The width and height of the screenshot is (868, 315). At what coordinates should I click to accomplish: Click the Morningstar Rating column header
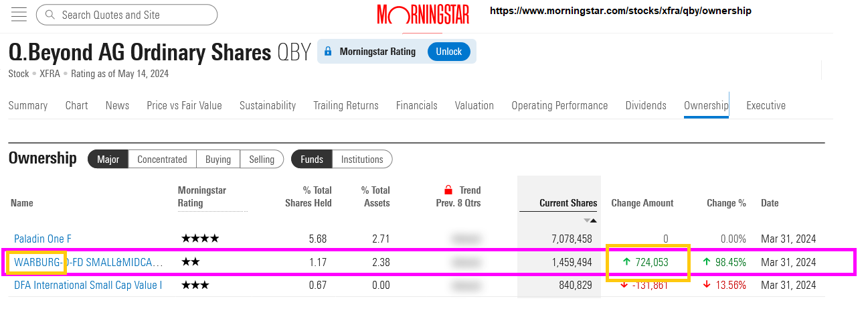coord(202,196)
